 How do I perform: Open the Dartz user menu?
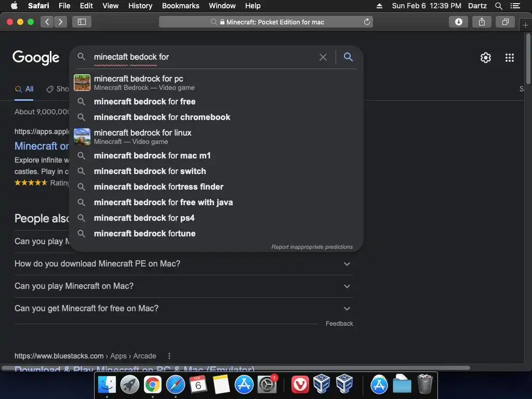click(477, 6)
